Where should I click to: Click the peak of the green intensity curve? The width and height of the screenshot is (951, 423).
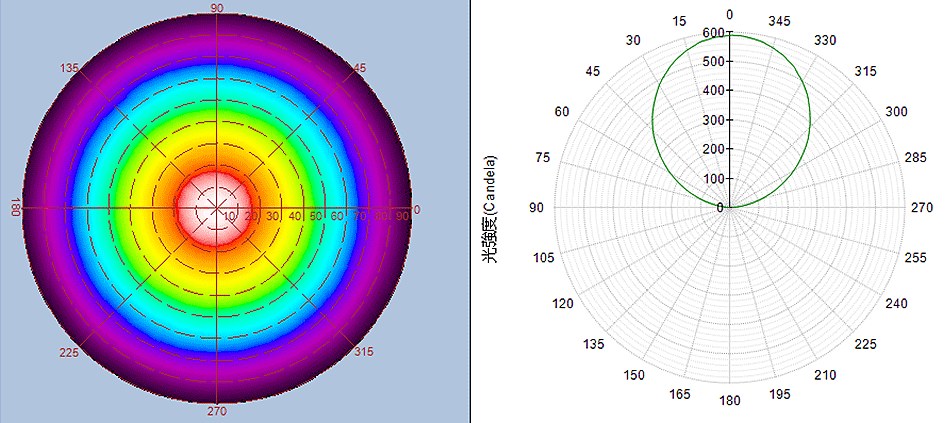[x=730, y=36]
